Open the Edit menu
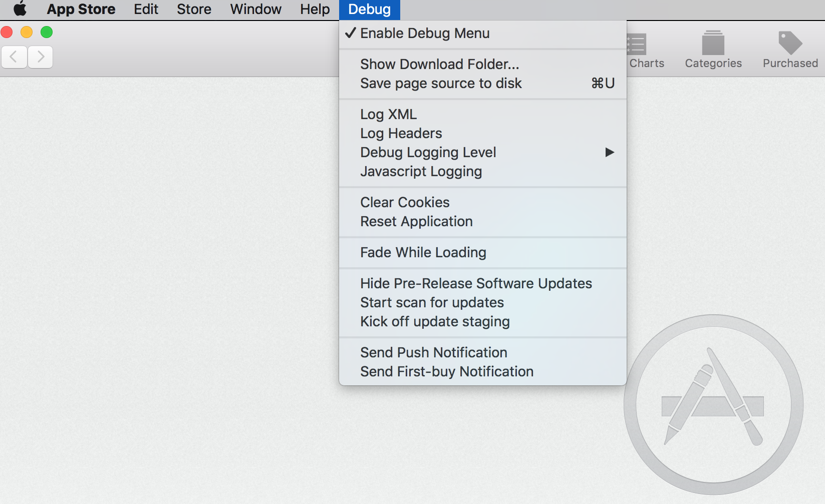 pos(146,9)
